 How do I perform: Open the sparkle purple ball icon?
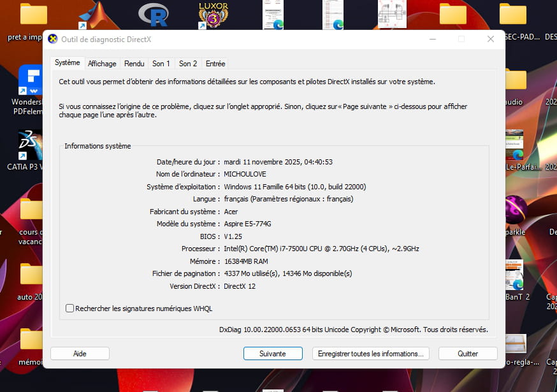pos(515,209)
